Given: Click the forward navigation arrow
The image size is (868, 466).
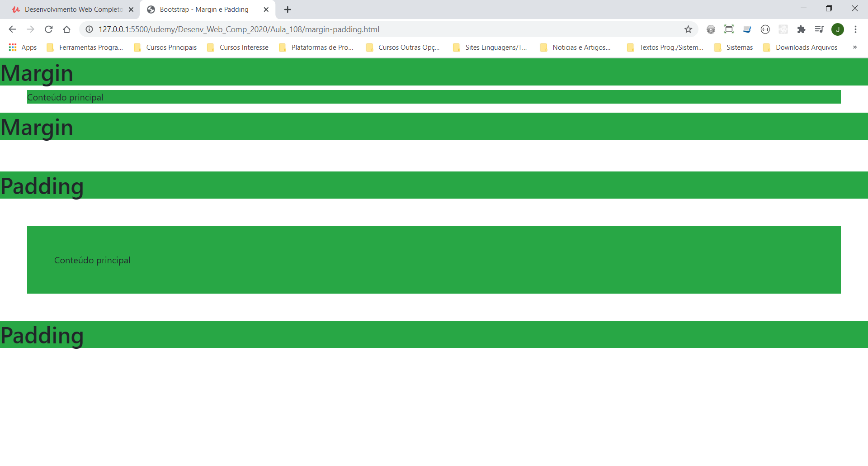Looking at the screenshot, I should [x=30, y=29].
